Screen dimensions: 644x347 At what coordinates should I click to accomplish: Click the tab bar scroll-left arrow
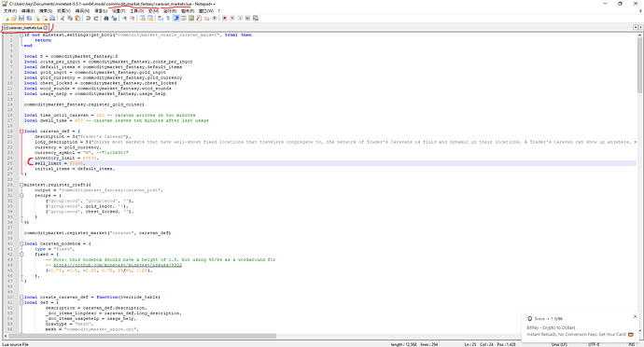point(635,27)
